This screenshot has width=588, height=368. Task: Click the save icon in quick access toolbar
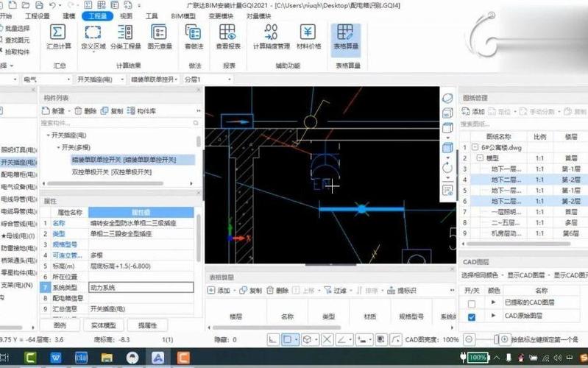click(39, 5)
